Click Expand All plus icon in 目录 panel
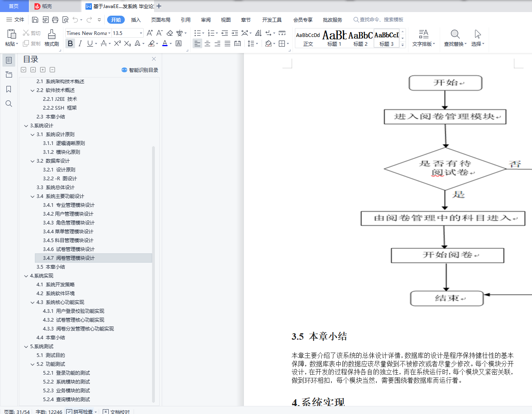This screenshot has height=414, width=532. [x=43, y=70]
